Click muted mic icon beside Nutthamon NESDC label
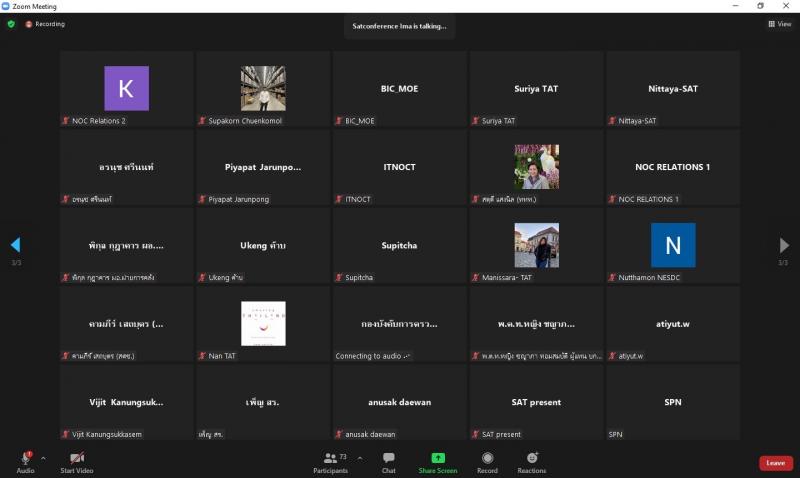Image resolution: width=800 pixels, height=478 pixels. point(612,278)
